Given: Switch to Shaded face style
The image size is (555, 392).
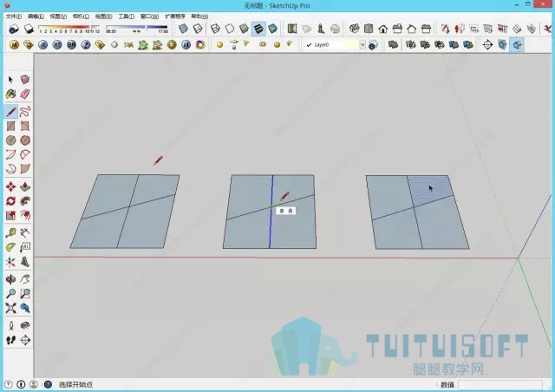Looking at the screenshot, I should pos(244,29).
